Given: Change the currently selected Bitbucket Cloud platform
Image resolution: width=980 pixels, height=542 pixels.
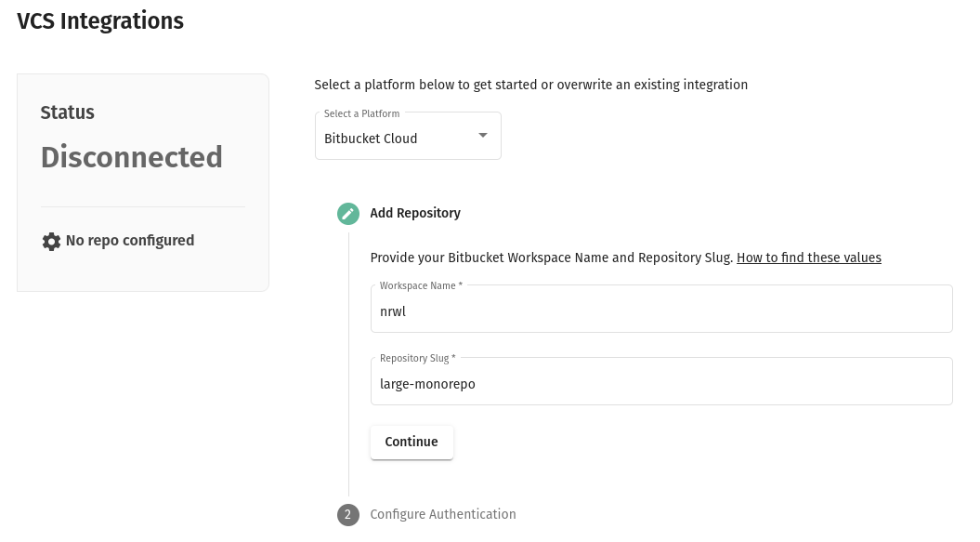Looking at the screenshot, I should coord(409,139).
